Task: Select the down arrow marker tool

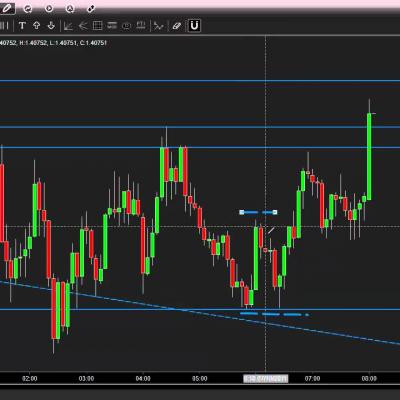Action: 51,26
